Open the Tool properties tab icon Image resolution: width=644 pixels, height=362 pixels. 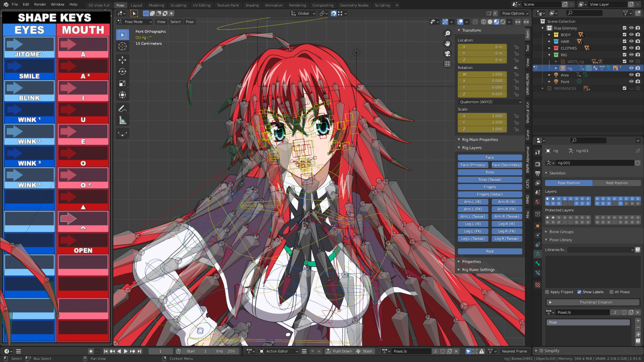coord(538,152)
